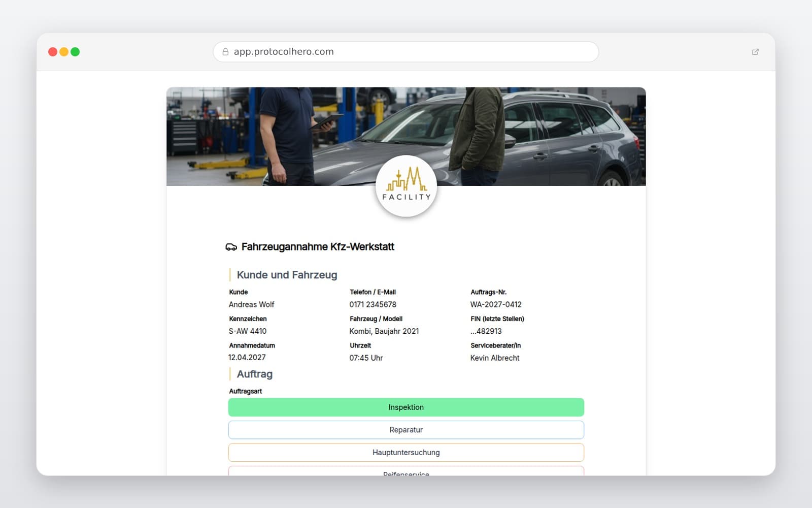Viewport: 812px width, 508px height.
Task: Click the Kunde und Fahrzeug section heading
Action: point(287,275)
